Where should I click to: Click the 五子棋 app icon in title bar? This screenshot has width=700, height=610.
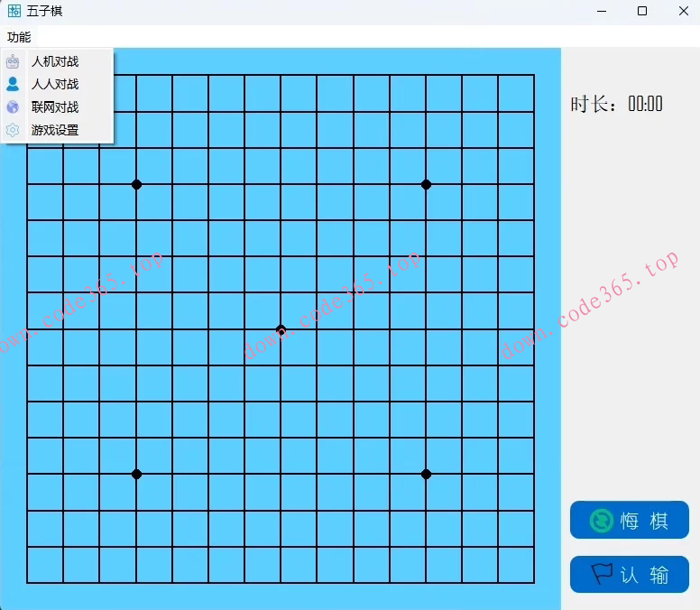(x=14, y=11)
